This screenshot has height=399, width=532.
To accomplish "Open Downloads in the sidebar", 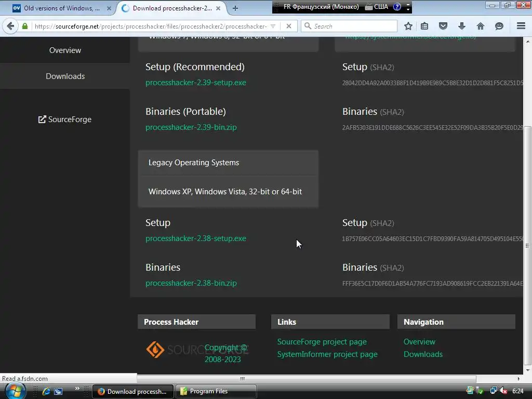I will coord(65,76).
